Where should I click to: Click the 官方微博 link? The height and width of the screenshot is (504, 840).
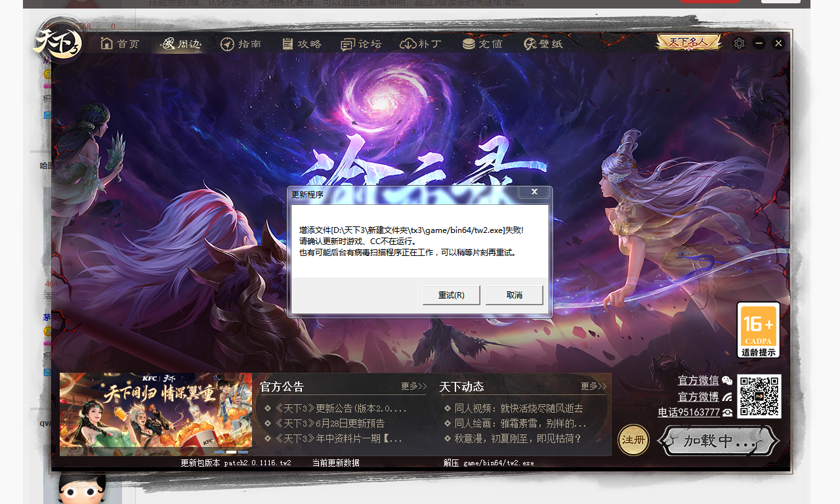(x=698, y=396)
